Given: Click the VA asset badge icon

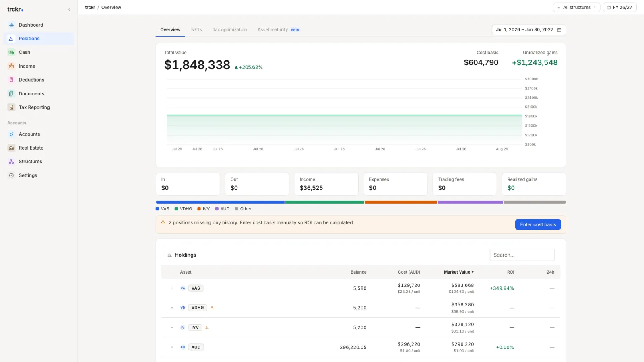Looking at the screenshot, I should (183, 288).
